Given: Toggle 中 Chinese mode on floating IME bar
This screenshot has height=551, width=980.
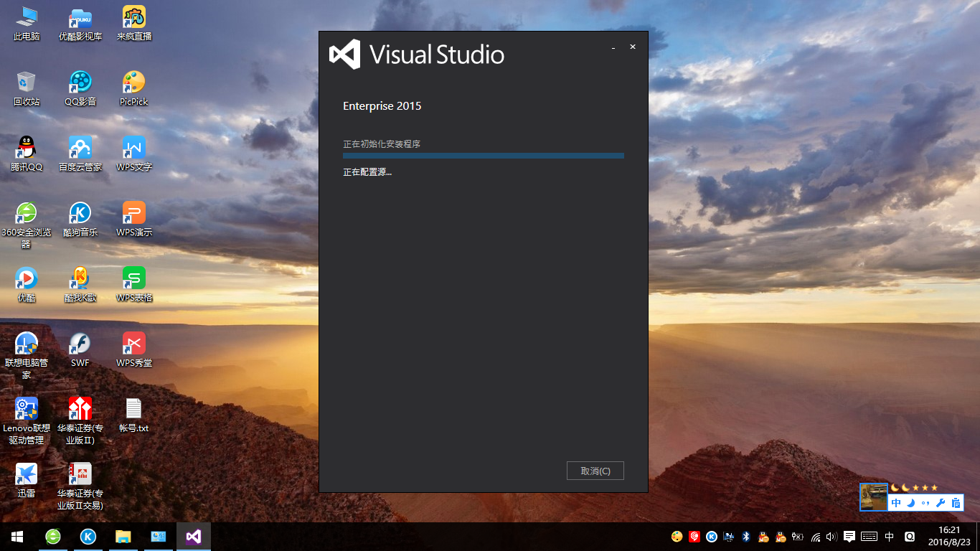Looking at the screenshot, I should [896, 504].
